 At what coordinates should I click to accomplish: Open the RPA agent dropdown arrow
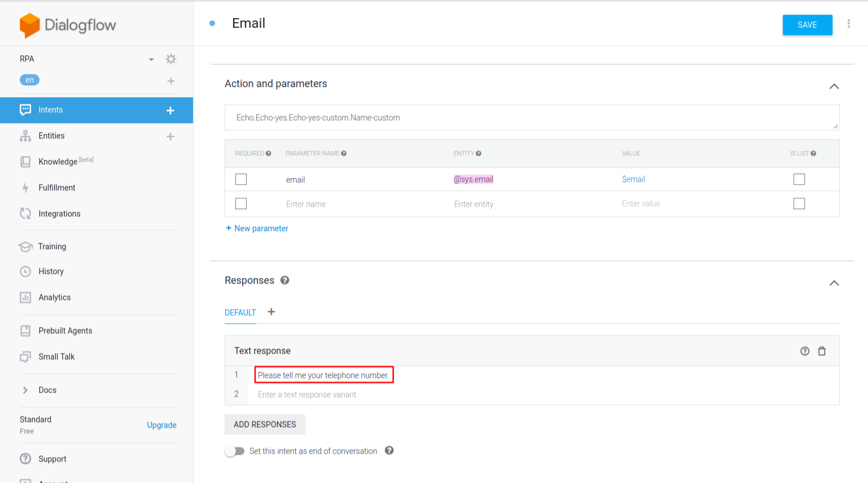click(x=151, y=59)
